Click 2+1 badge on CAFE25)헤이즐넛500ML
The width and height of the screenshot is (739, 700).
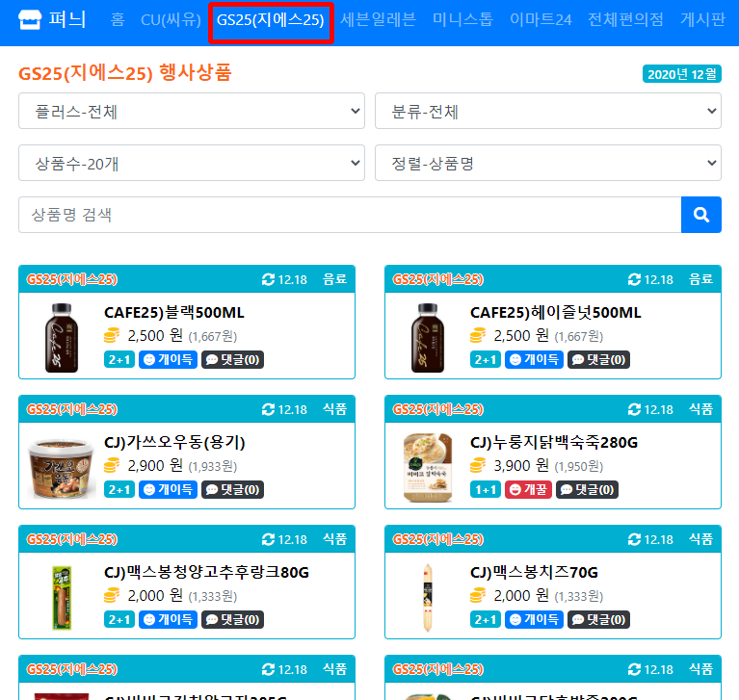[x=486, y=360]
